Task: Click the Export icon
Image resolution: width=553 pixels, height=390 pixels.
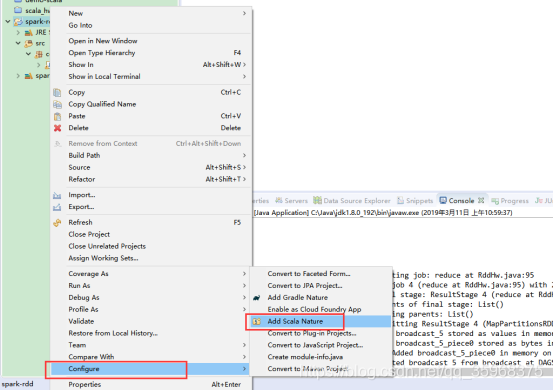Action: (57, 207)
